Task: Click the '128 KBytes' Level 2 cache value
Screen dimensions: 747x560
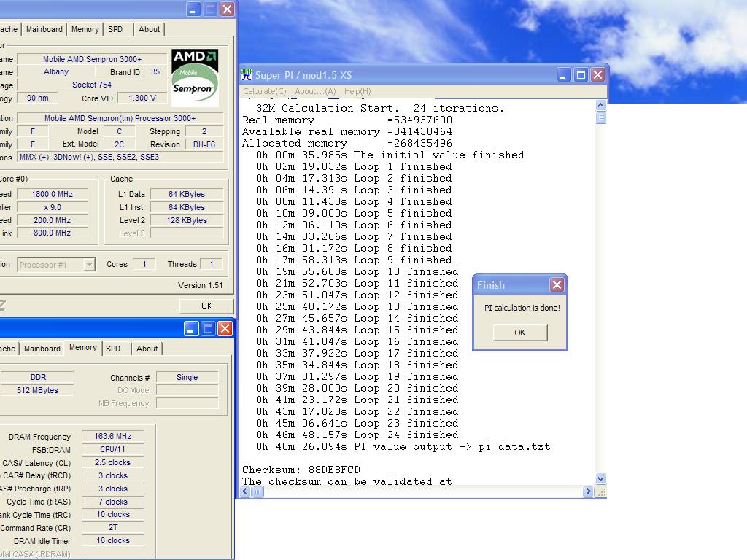Action: [187, 220]
